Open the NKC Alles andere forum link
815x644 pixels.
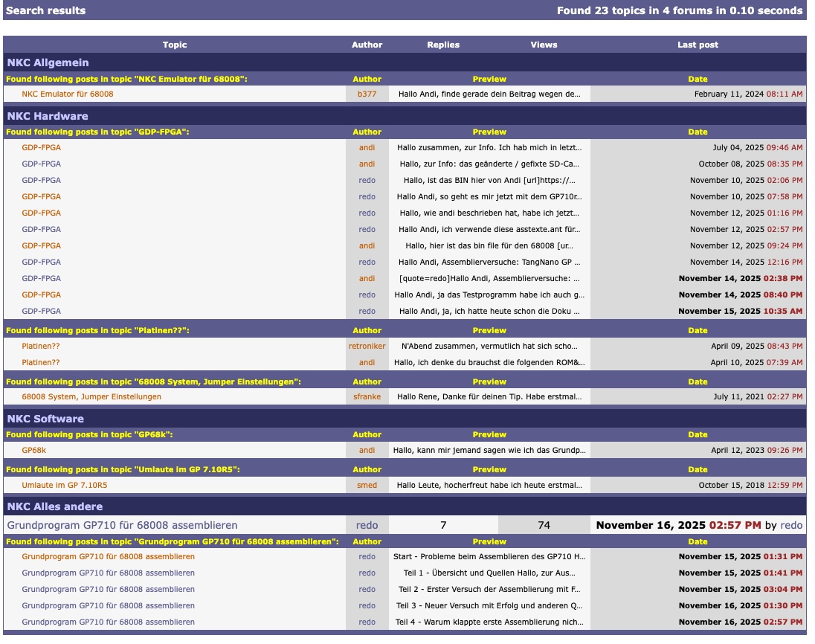[x=55, y=506]
